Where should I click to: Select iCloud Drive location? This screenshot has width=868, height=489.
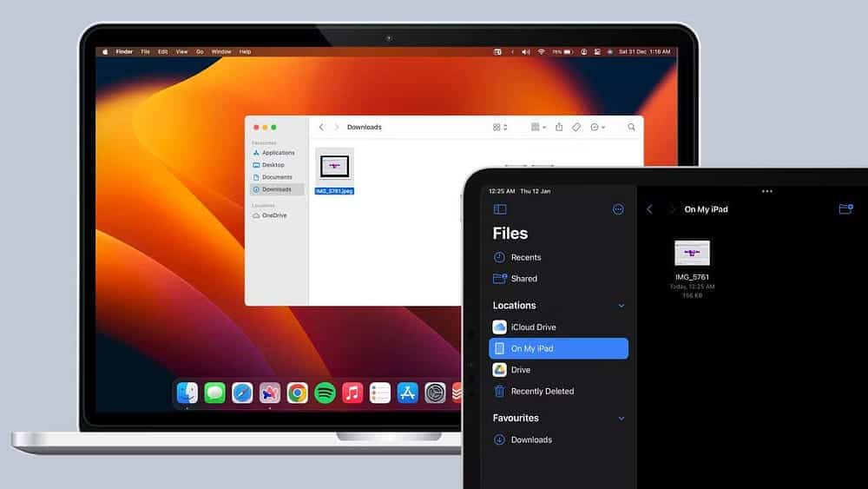pos(558,327)
